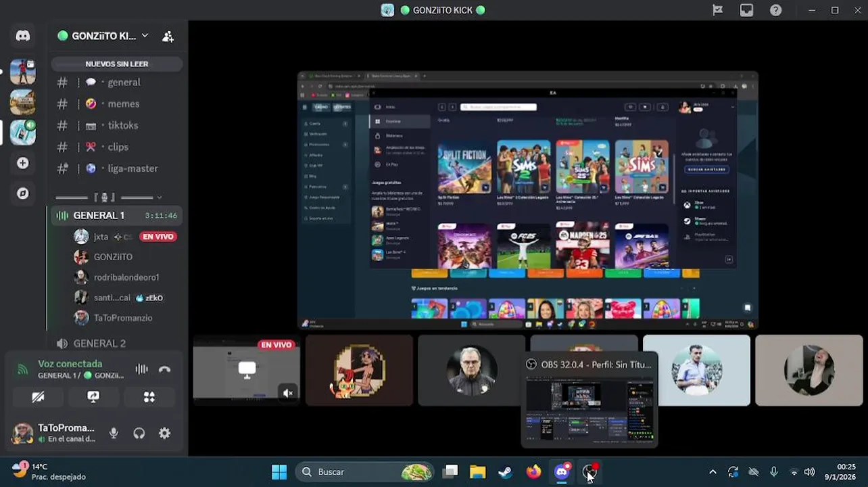This screenshot has width=868, height=487.
Task: Open Firefox from the taskbar
Action: click(533, 472)
